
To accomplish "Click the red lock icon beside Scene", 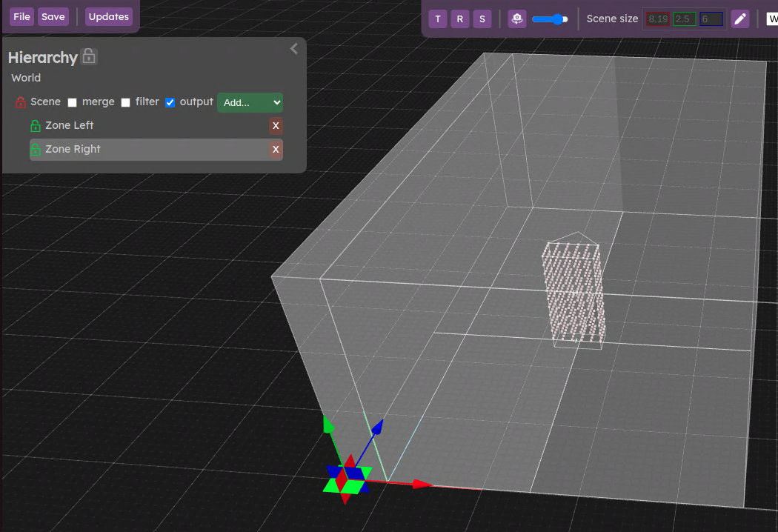I will [x=21, y=102].
